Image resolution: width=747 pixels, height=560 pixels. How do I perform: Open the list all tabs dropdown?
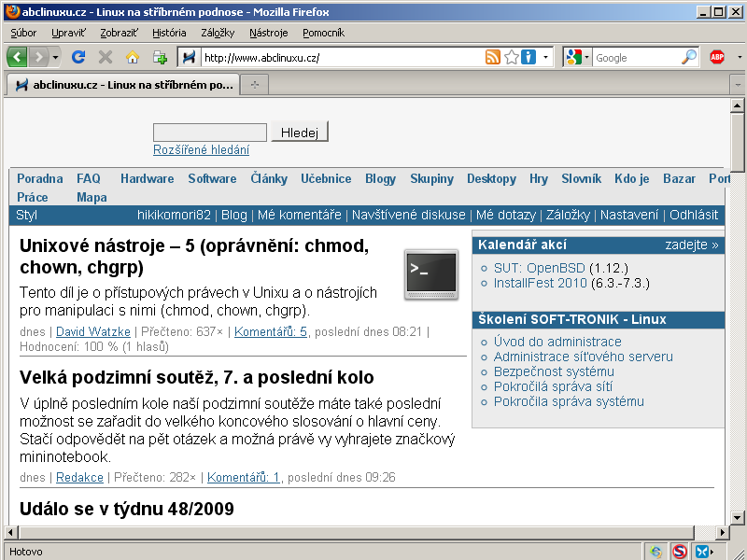[738, 85]
